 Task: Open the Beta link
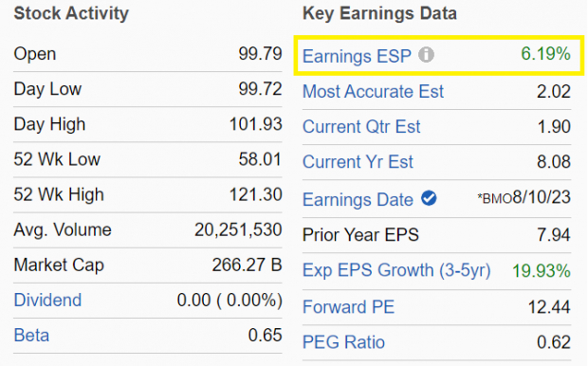[31, 336]
